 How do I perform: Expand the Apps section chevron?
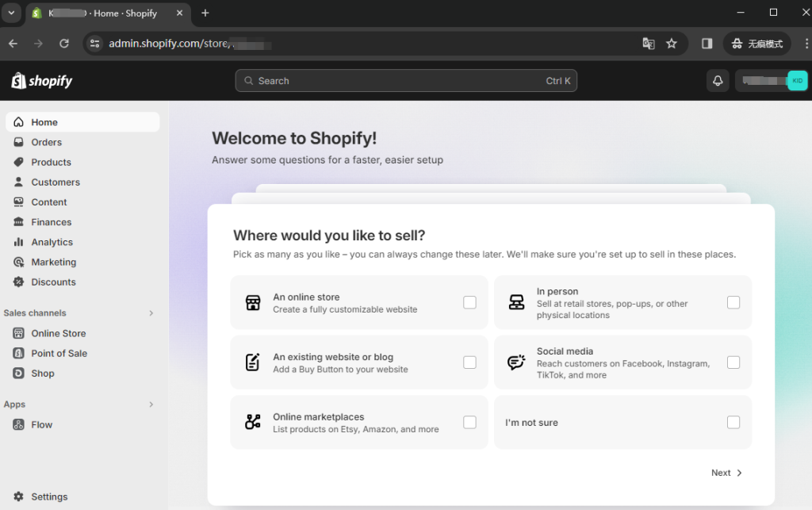click(151, 405)
